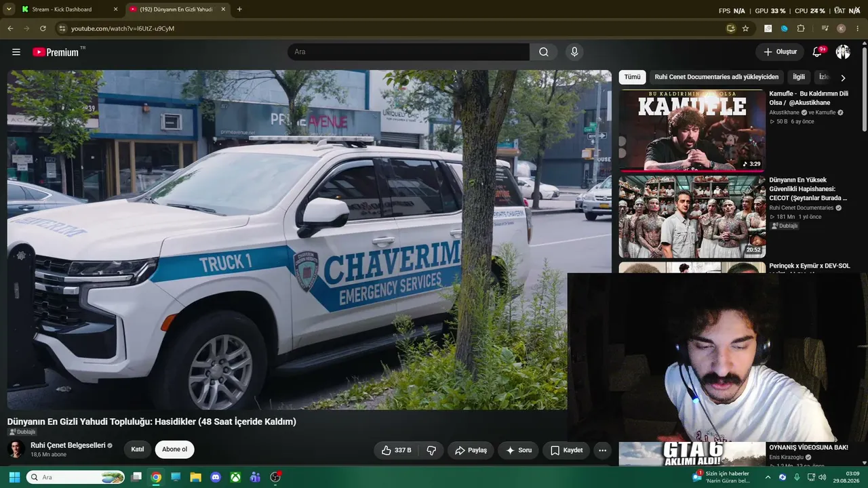Show hidden system tray icons
The width and height of the screenshot is (868, 488).
(768, 477)
